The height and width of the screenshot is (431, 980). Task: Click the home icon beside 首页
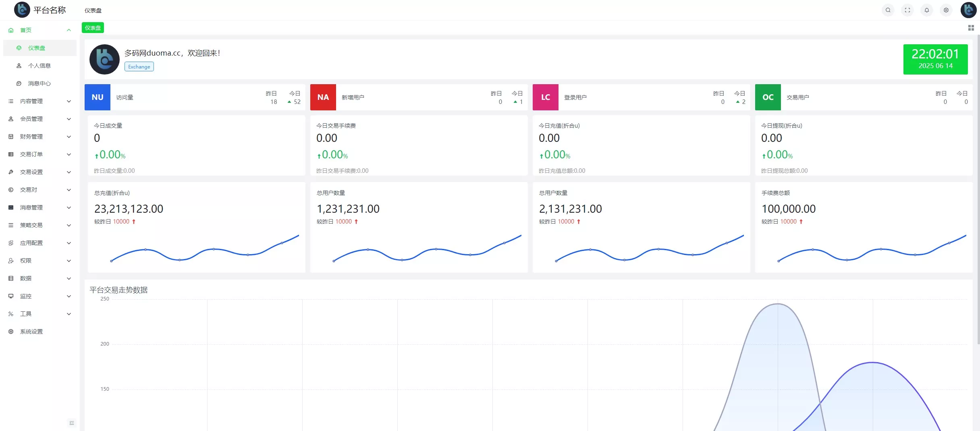coord(11,30)
